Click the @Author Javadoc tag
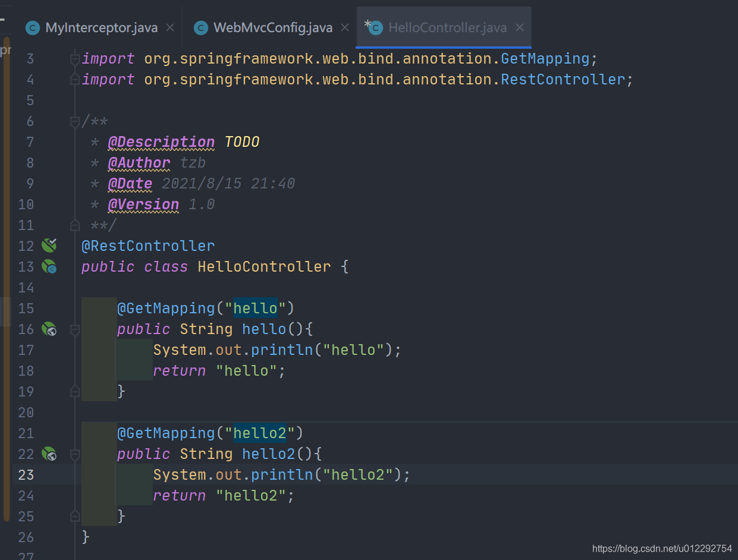The height and width of the screenshot is (560, 738). [139, 163]
